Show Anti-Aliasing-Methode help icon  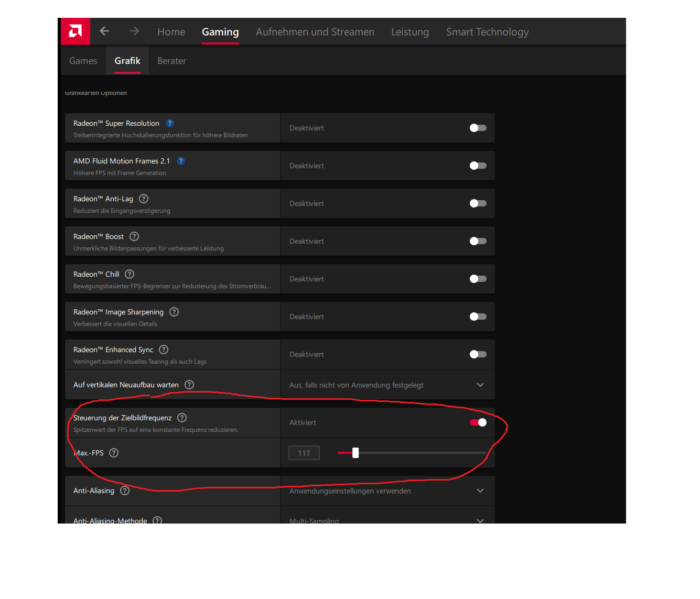pyautogui.click(x=157, y=520)
